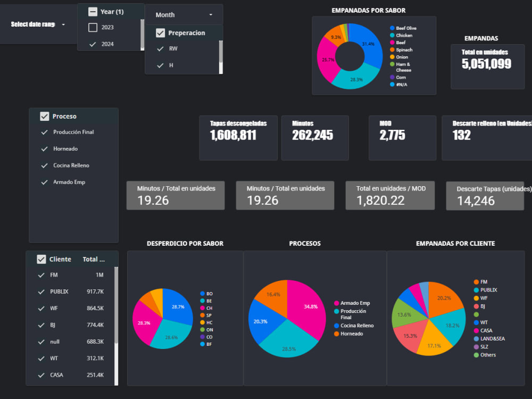Viewport: 532px width, 399px height.
Task: Click the Total en unidades 5,051,099 scorecard
Action: coord(487,66)
